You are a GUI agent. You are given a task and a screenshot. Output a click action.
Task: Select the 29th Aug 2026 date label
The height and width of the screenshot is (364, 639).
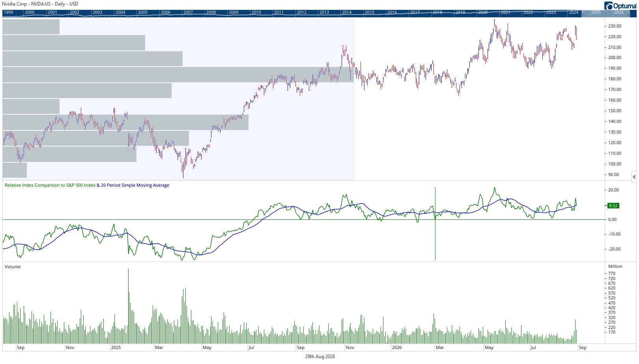click(x=320, y=357)
